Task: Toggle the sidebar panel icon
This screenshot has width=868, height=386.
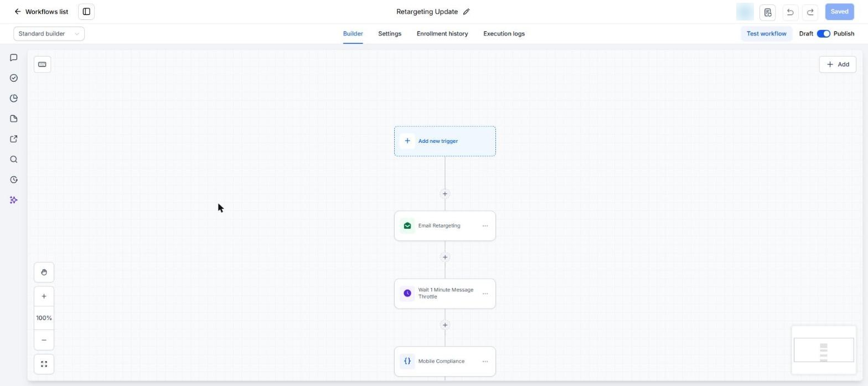Action: click(86, 12)
